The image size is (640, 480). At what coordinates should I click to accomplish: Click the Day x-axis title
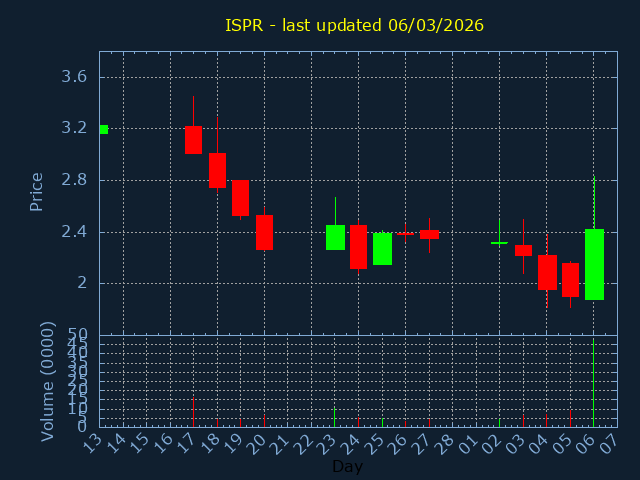[x=347, y=466]
